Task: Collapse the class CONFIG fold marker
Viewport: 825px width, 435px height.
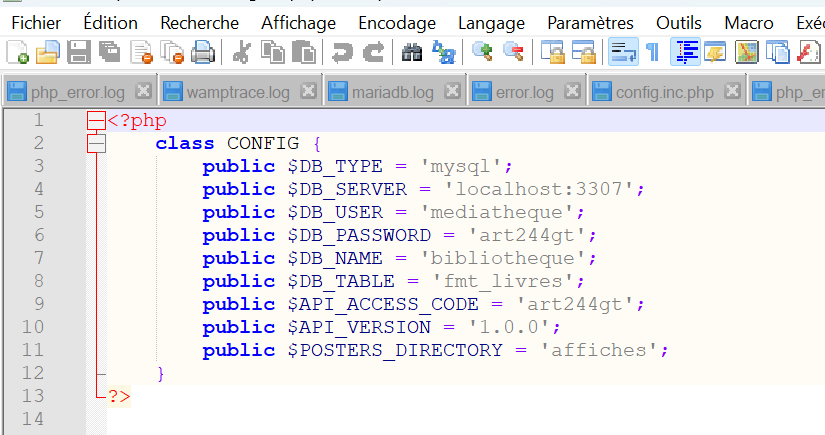Action: 96,144
